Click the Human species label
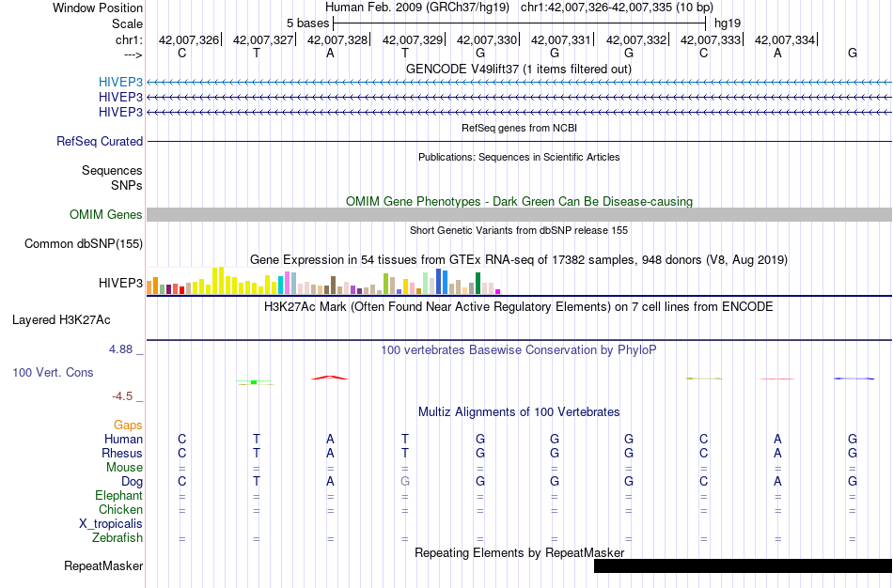This screenshot has width=893, height=588. (123, 440)
